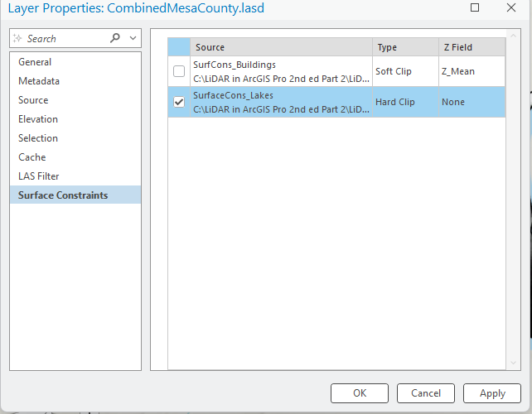Expand the search options dropdown arrow
The image size is (532, 414).
coord(133,38)
